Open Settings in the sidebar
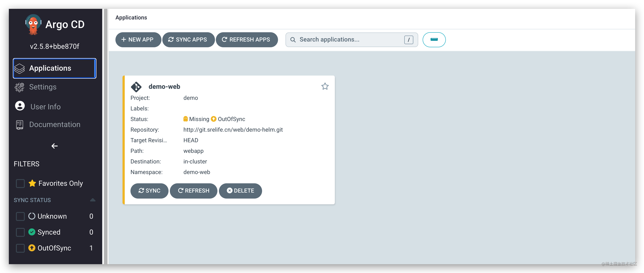 pos(43,87)
